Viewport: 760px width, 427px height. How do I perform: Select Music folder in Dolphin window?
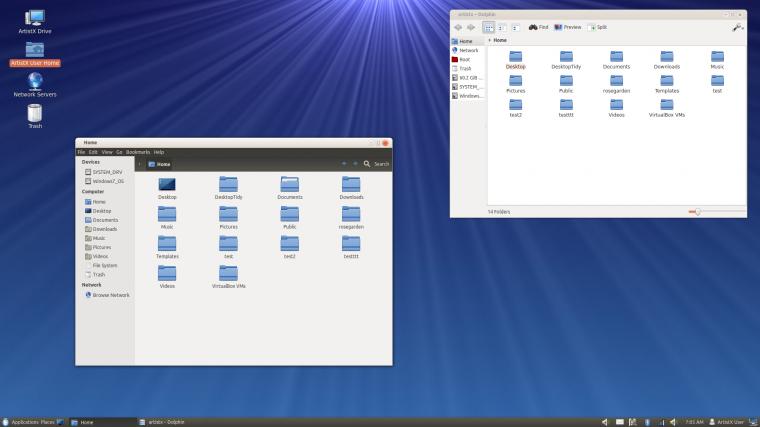point(717,60)
